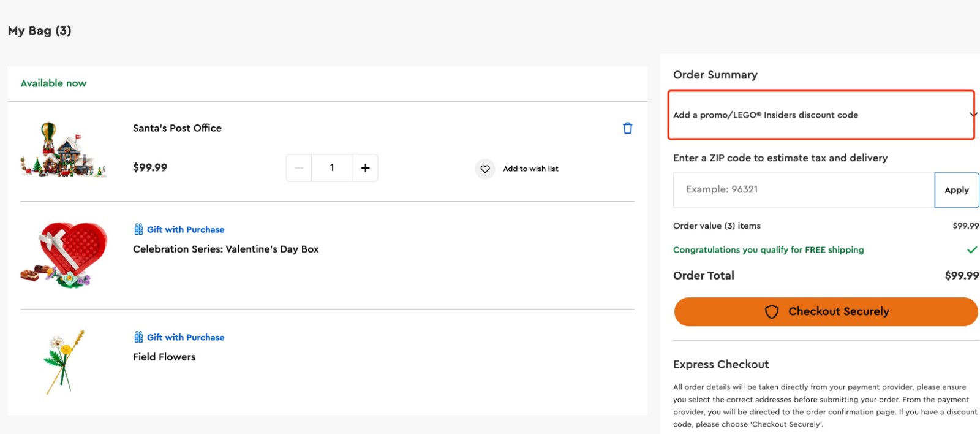Delete Santa's Post Office with trash icon

(x=627, y=128)
